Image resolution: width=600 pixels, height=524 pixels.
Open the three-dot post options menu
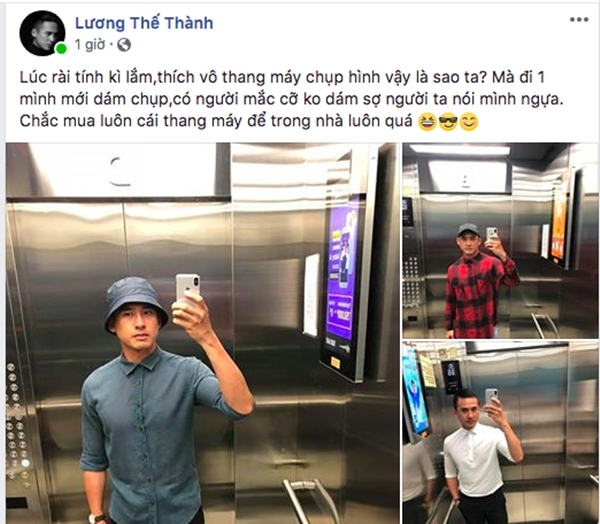click(579, 20)
